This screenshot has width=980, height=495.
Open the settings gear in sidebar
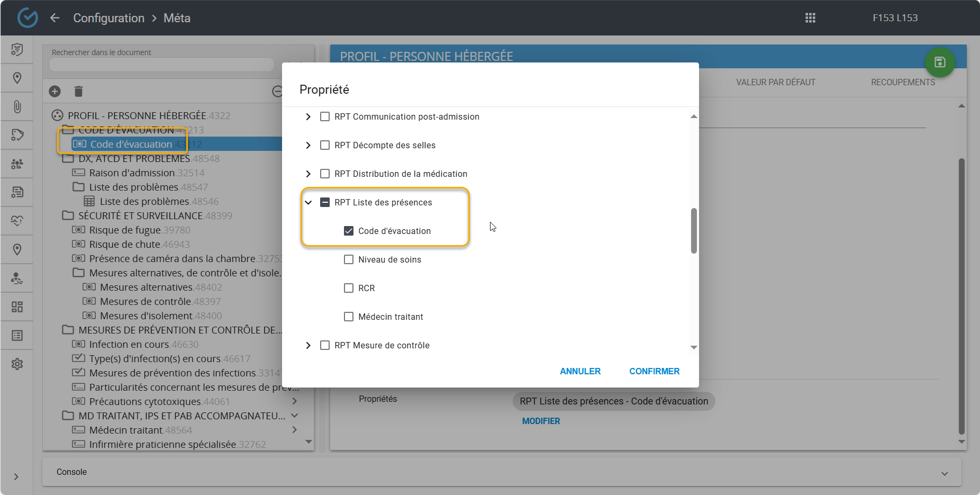click(17, 364)
